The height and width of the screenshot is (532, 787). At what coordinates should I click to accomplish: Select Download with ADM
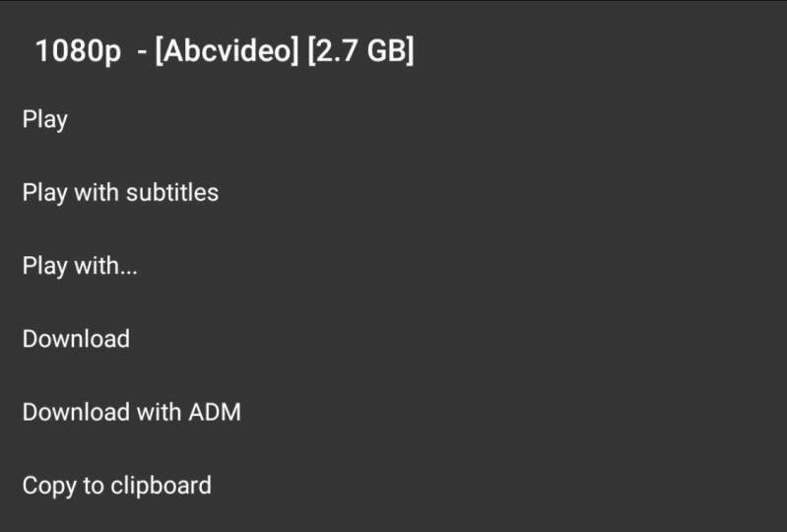pyautogui.click(x=131, y=412)
